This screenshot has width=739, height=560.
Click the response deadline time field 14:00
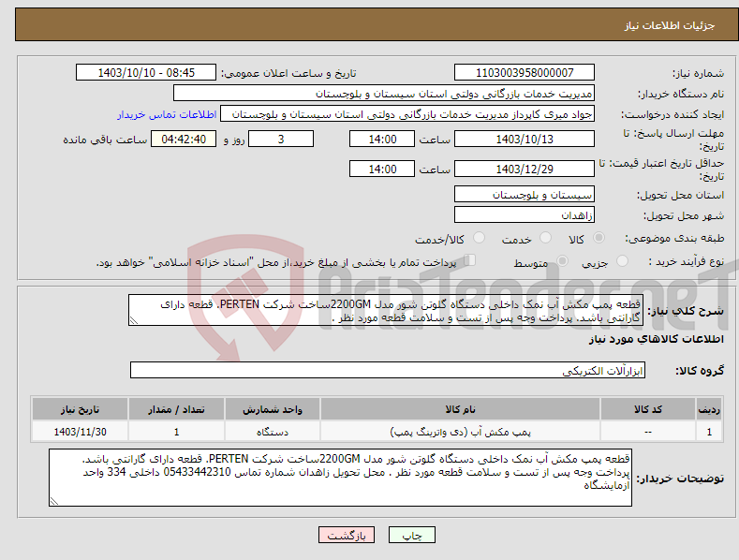click(x=382, y=139)
